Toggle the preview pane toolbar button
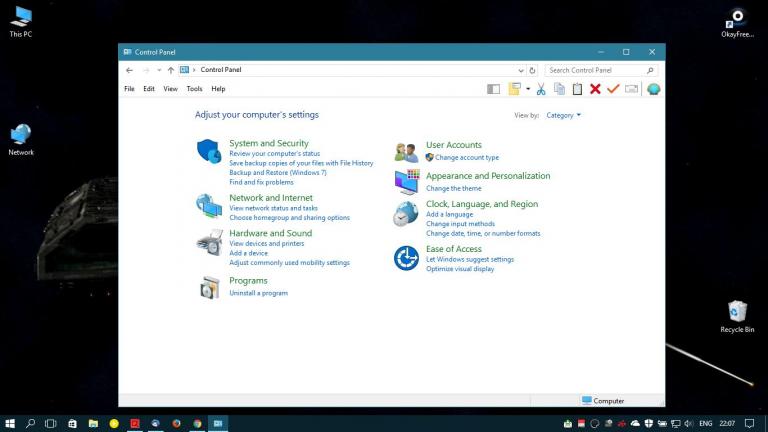 coord(493,89)
